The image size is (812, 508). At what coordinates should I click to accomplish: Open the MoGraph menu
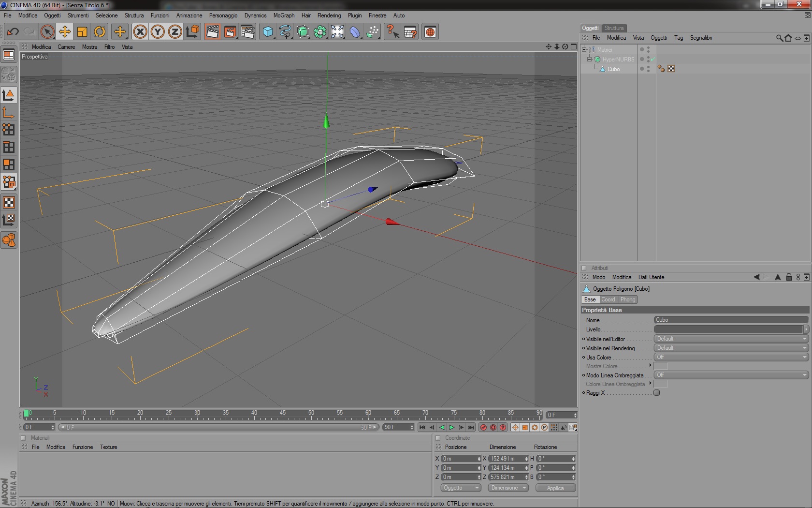click(284, 15)
